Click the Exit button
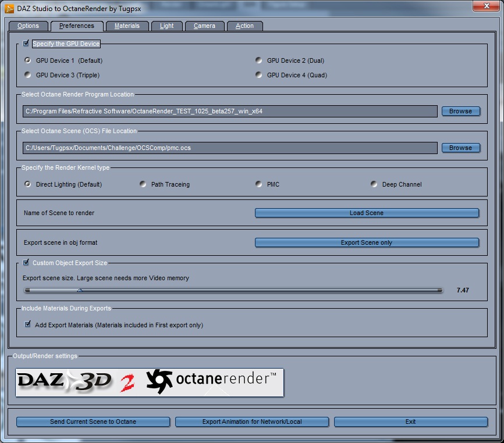The height and width of the screenshot is (443, 504). pos(411,422)
